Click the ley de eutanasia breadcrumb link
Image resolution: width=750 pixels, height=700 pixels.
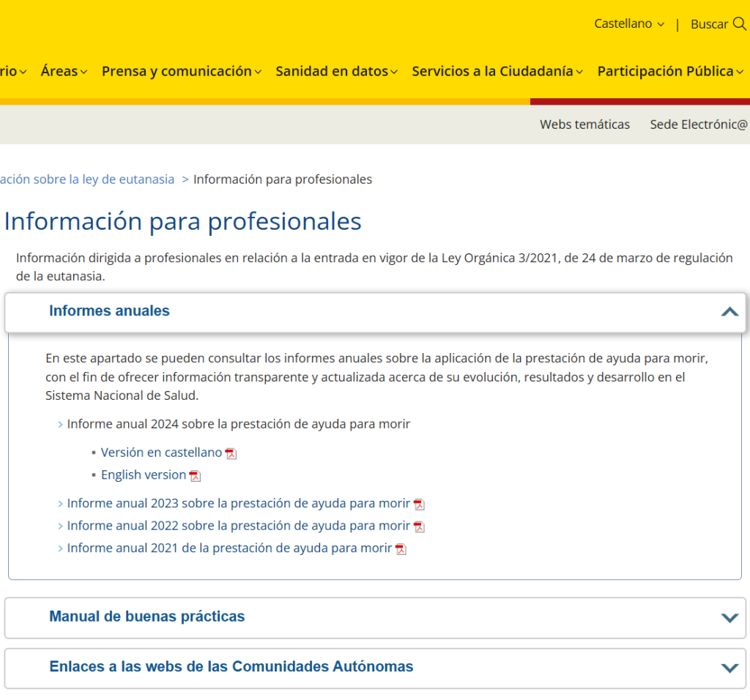click(87, 179)
